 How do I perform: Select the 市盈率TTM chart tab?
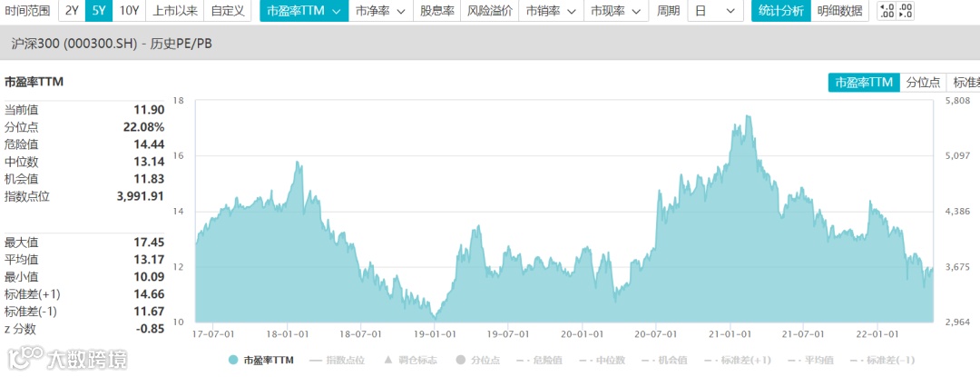click(864, 82)
